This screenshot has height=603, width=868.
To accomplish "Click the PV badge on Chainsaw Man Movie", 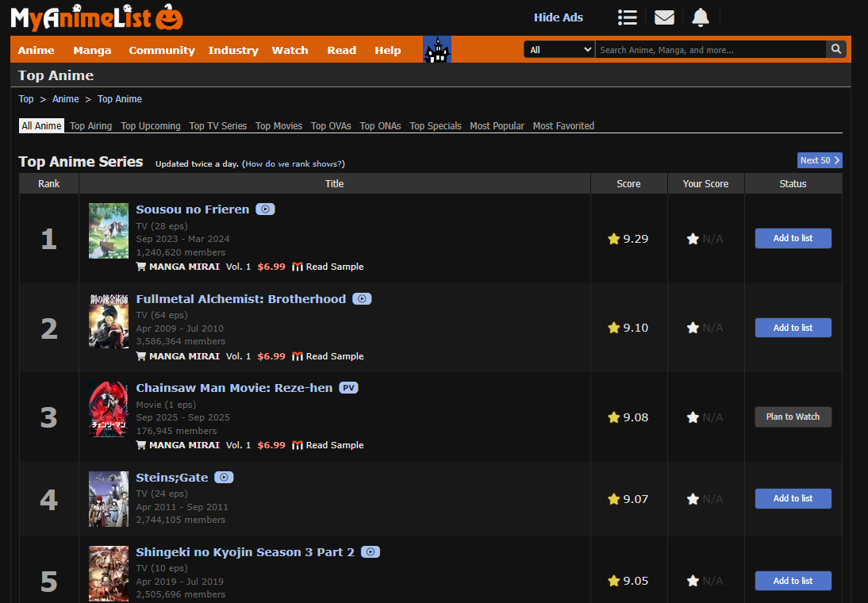I will [x=348, y=388].
